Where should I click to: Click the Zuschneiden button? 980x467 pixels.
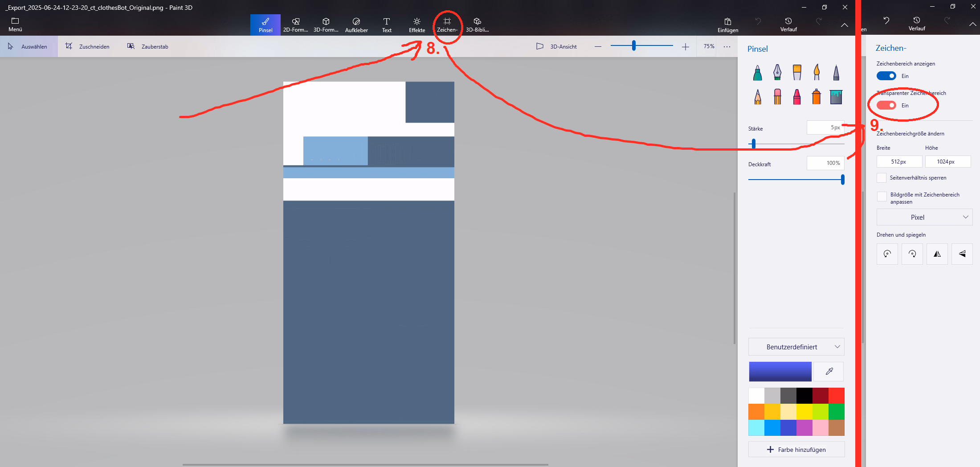click(x=87, y=46)
